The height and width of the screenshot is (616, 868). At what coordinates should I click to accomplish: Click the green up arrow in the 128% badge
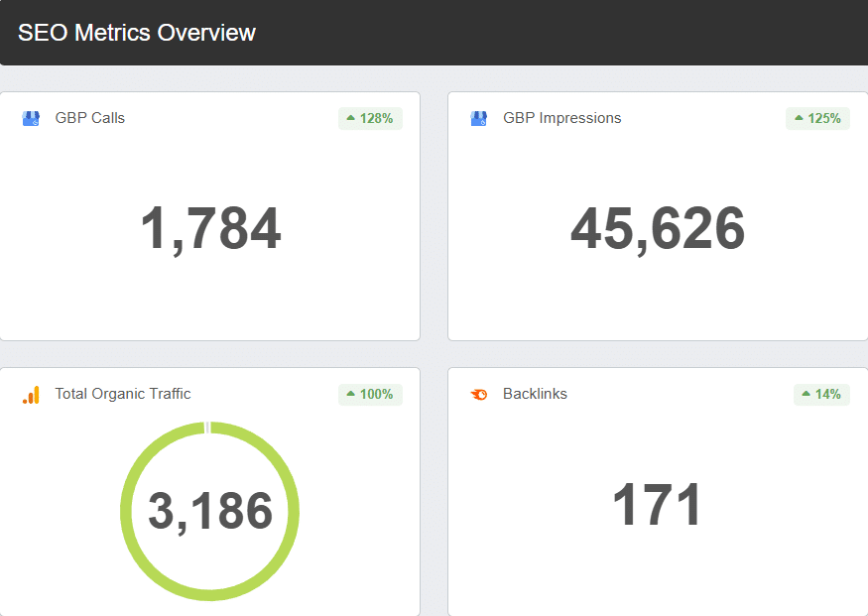(350, 119)
